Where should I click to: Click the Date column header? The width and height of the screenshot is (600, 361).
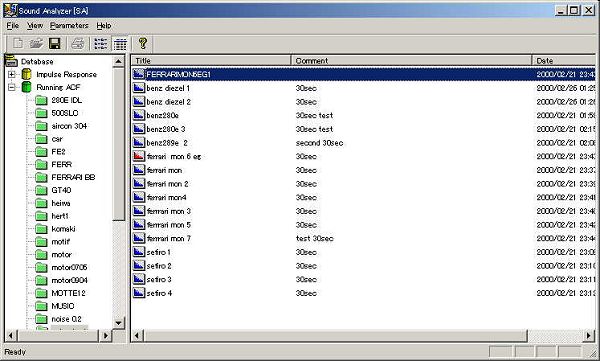564,60
